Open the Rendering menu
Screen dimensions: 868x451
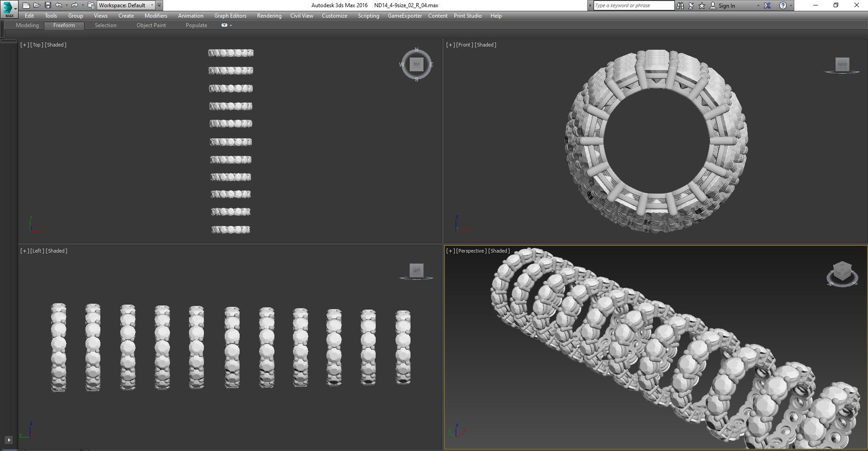tap(269, 16)
